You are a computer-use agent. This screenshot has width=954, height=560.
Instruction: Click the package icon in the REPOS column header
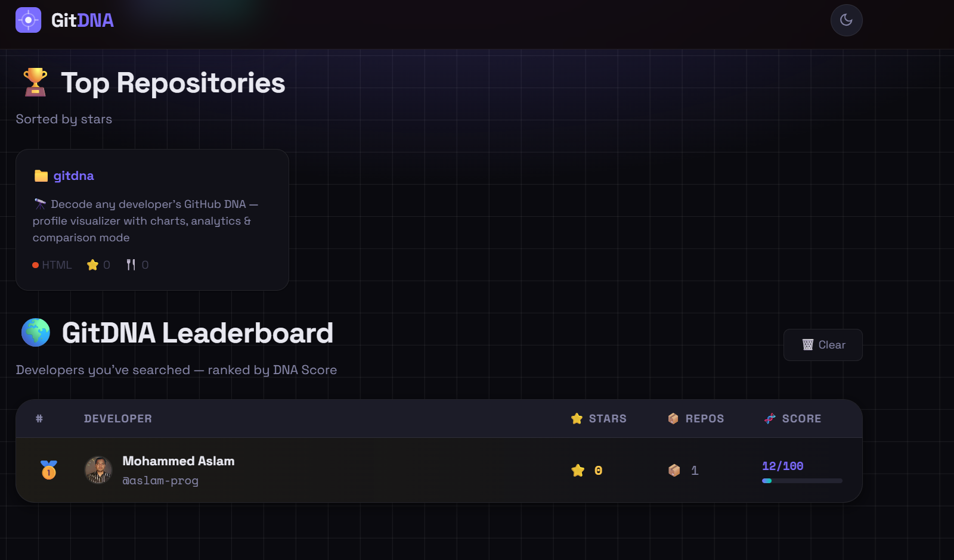point(673,418)
